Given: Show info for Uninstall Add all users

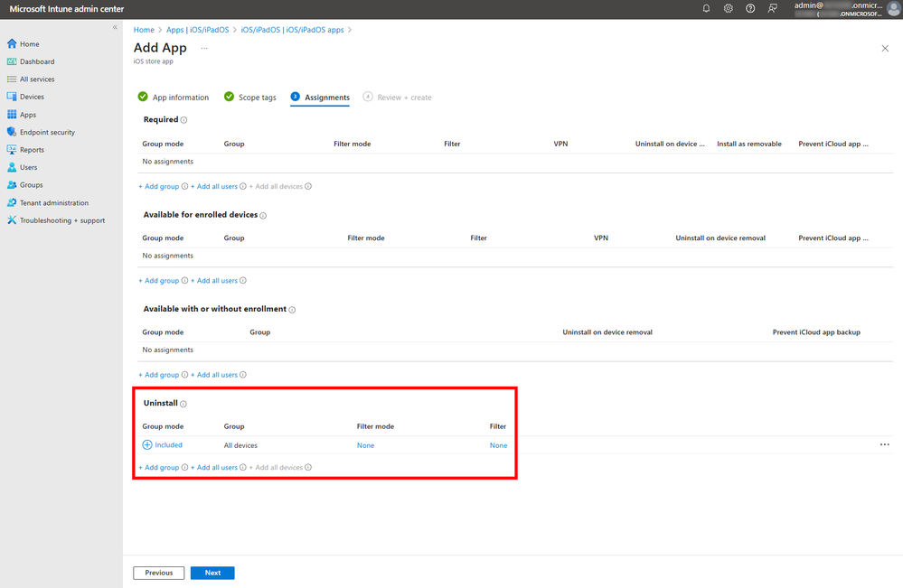Looking at the screenshot, I should point(243,468).
